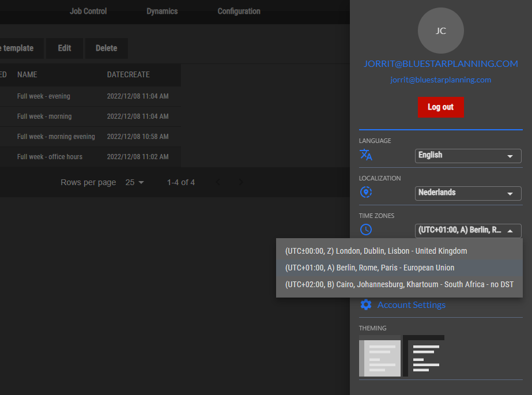Select the dark theme thumbnail

pos(424,356)
